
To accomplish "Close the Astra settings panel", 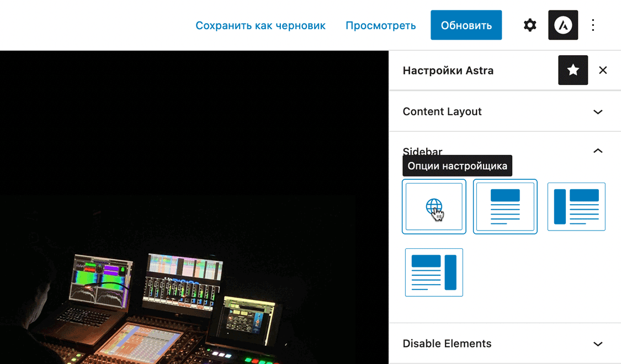I will 603,71.
